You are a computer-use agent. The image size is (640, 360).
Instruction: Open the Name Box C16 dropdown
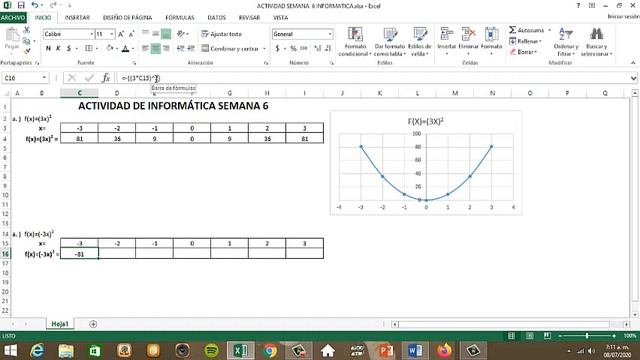click(x=44, y=78)
